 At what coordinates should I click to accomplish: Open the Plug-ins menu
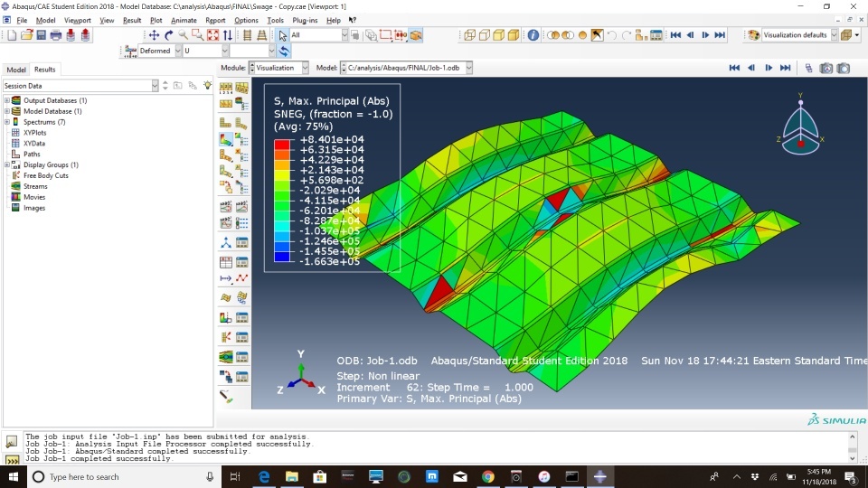click(x=305, y=20)
